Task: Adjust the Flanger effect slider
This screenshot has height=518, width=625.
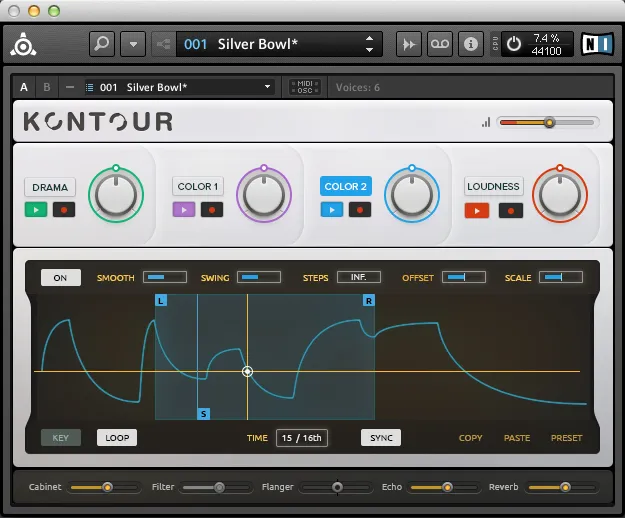Action: coord(337,487)
